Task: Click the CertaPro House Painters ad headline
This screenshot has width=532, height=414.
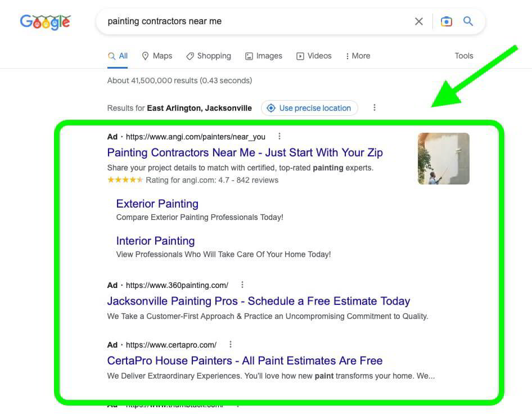Action: point(245,361)
